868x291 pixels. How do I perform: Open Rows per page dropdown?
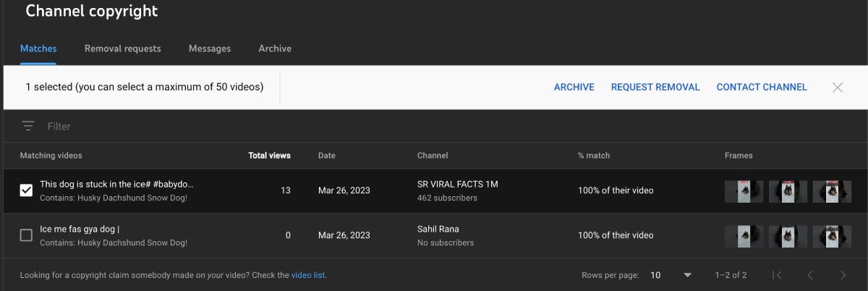click(x=671, y=275)
